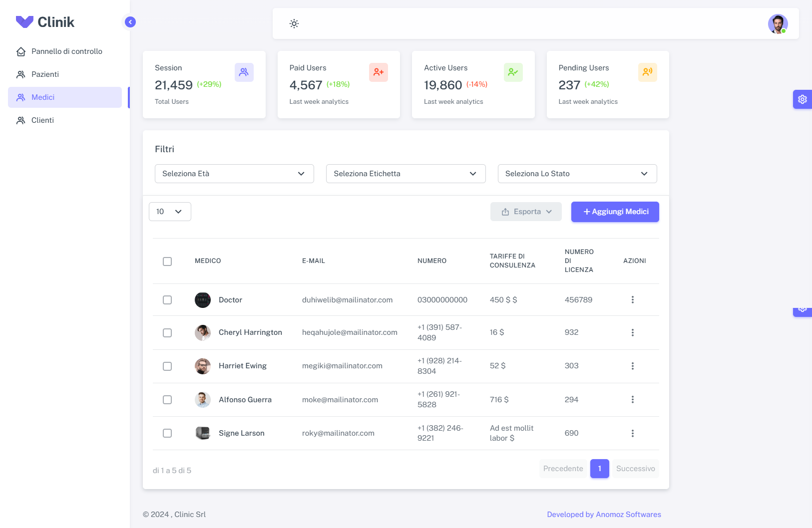The image size is (812, 528).
Task: Check the select-all checkbox in table header
Action: point(167,262)
